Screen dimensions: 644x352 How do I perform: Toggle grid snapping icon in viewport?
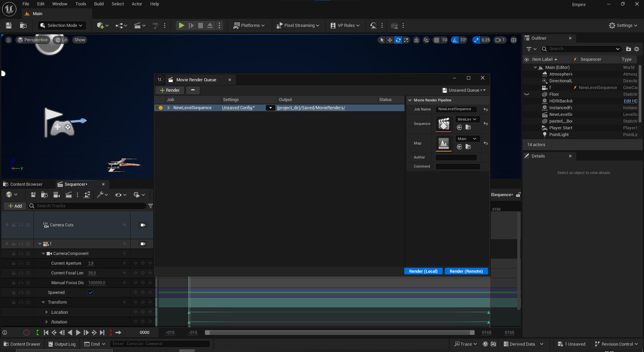(436, 40)
